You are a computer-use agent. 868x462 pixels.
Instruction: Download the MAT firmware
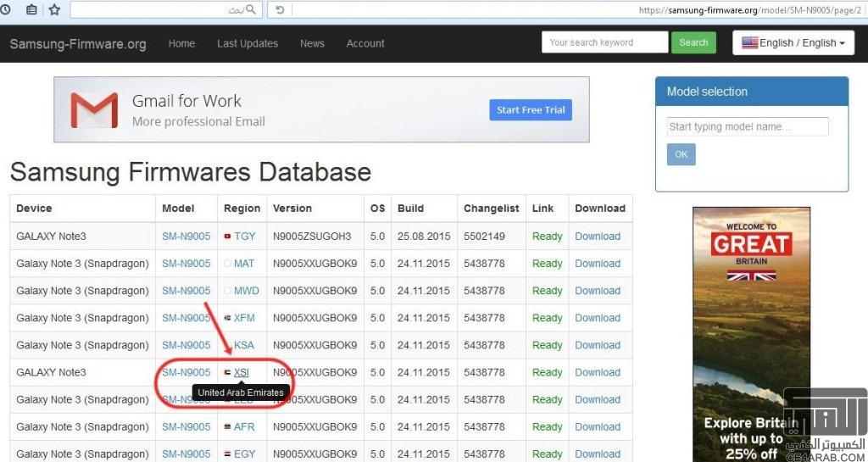598,264
